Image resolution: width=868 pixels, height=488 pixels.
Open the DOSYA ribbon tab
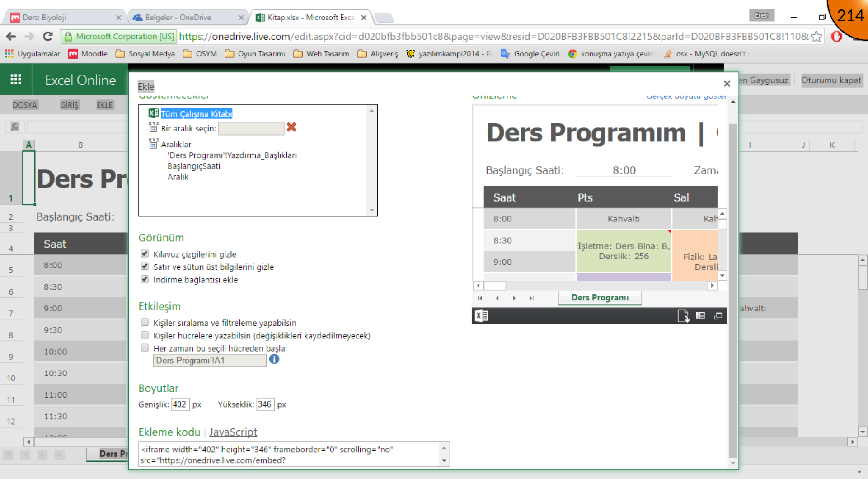click(x=25, y=105)
